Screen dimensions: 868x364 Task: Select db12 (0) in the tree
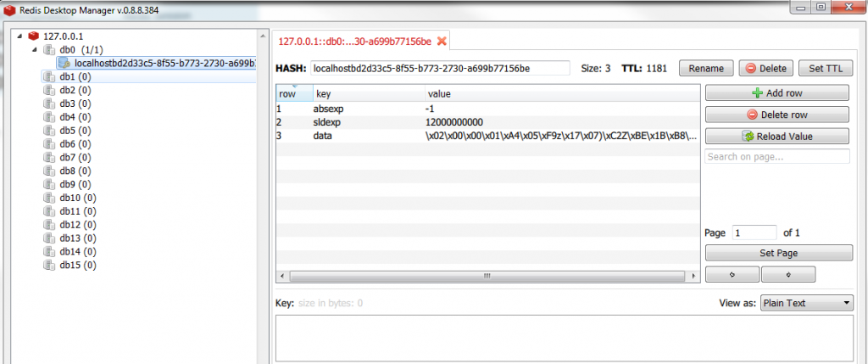tap(78, 225)
